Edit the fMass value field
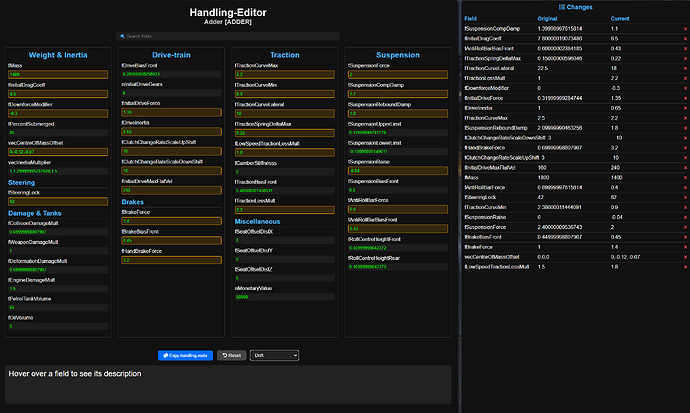Image resolution: width=690 pixels, height=413 pixels. click(x=58, y=74)
